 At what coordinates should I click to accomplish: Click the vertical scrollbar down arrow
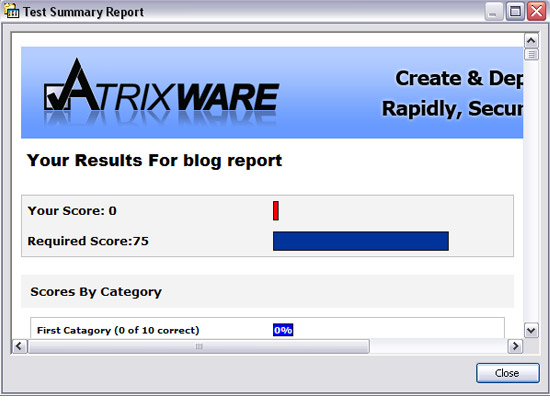[531, 330]
